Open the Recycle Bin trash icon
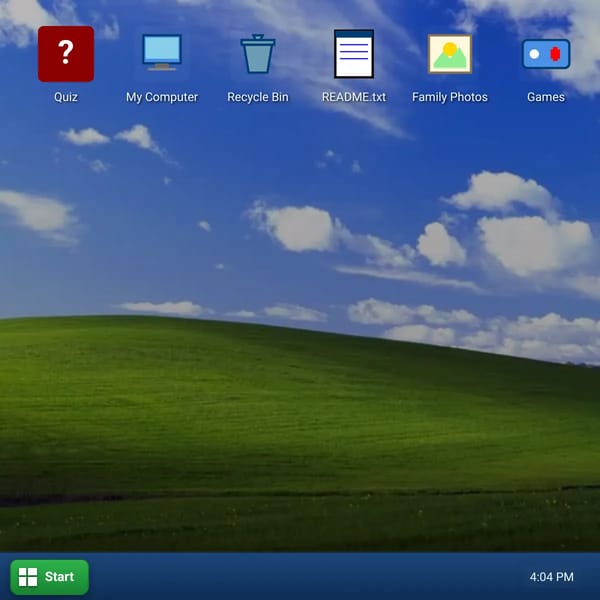Viewport: 600px width, 600px height. (258, 54)
